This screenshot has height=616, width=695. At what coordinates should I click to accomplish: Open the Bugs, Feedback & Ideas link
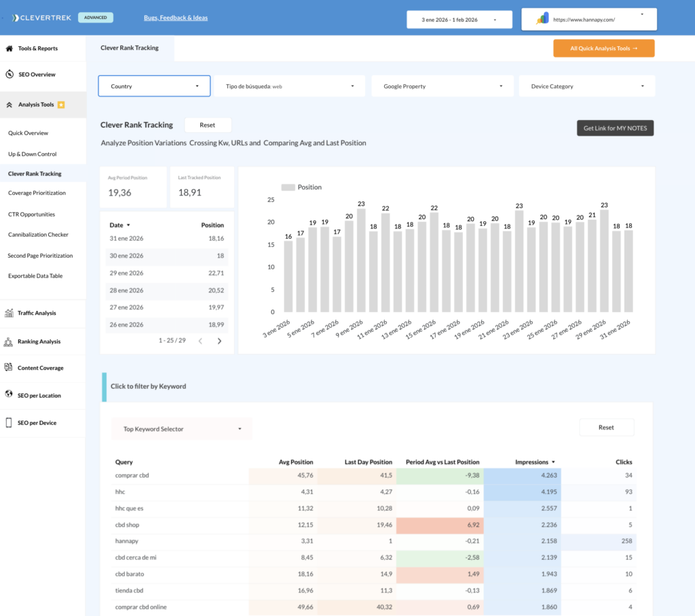point(176,18)
